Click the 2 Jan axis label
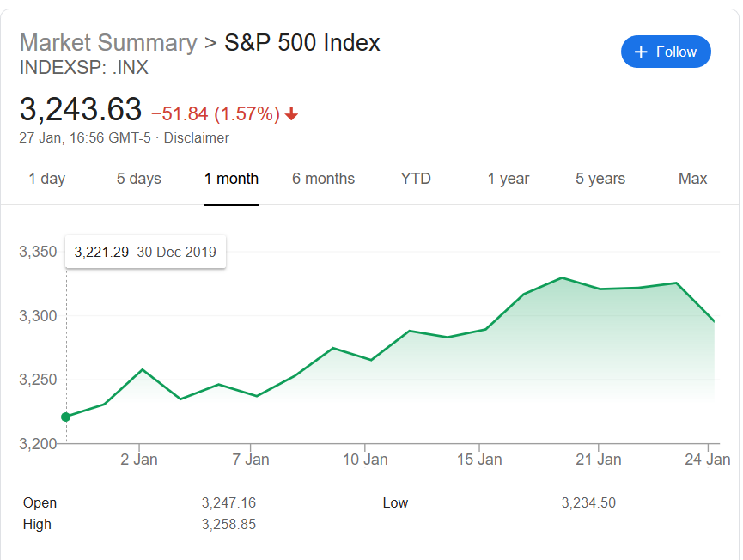 tap(139, 460)
